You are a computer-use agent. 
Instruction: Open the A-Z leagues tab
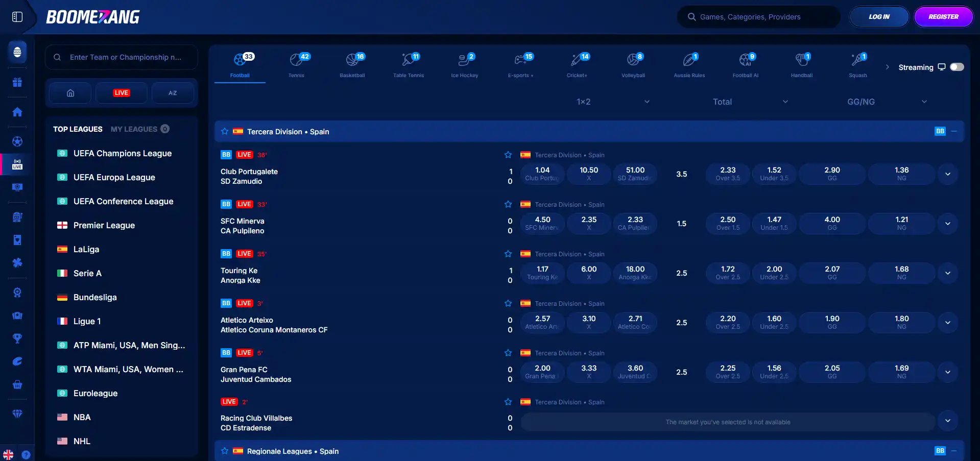pyautogui.click(x=173, y=93)
